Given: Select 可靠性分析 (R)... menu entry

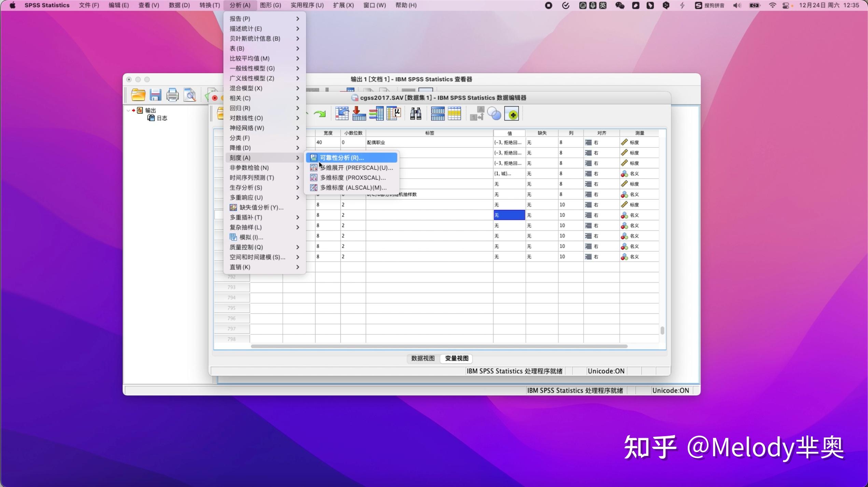Looking at the screenshot, I should pos(352,158).
